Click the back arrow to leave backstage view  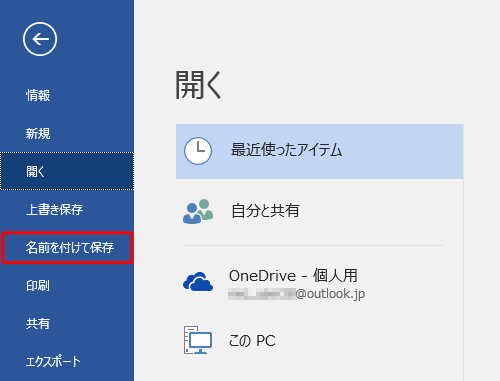[40, 39]
